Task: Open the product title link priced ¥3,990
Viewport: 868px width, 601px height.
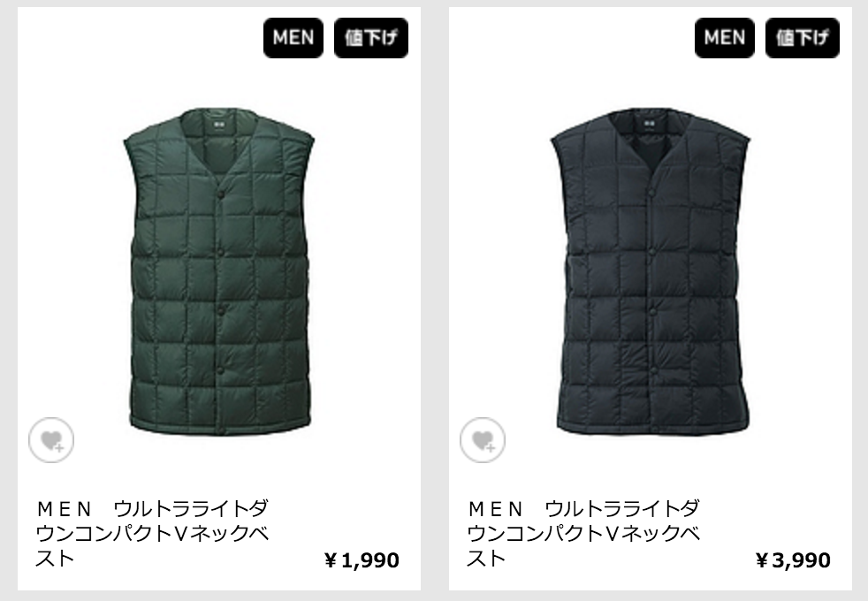Action: [x=583, y=533]
